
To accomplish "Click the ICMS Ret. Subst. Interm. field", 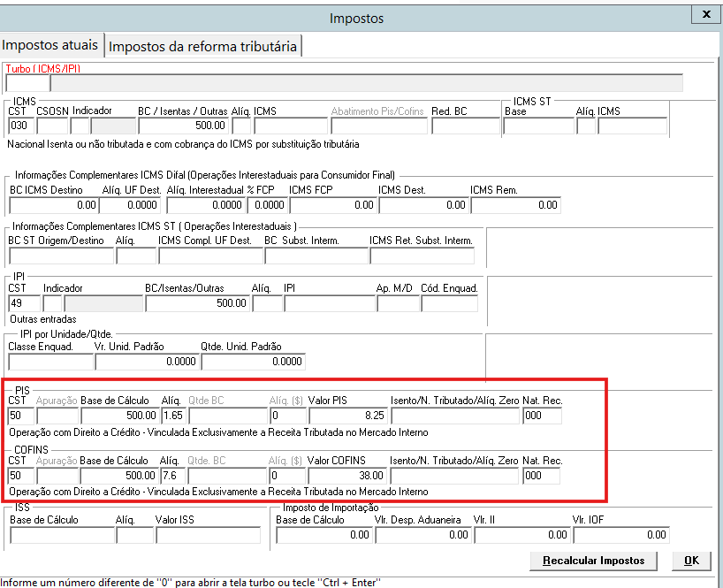I will point(422,256).
